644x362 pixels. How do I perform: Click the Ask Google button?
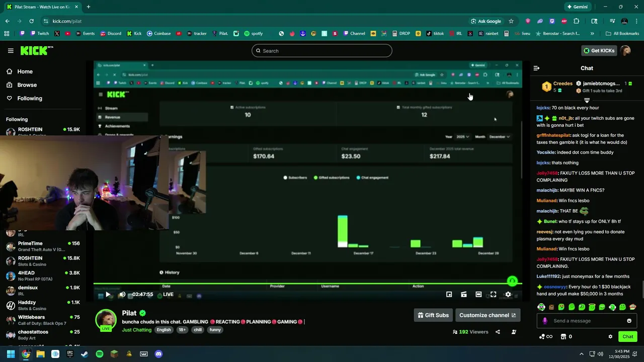(486, 21)
